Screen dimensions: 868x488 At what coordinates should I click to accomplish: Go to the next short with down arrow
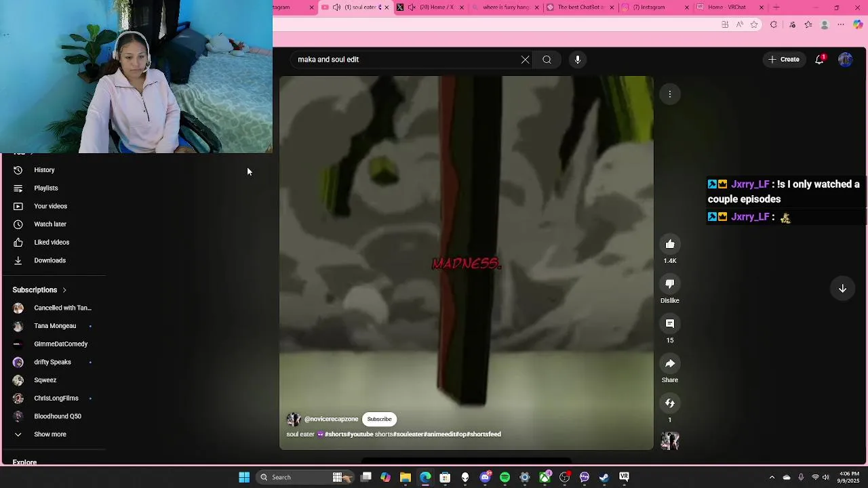point(842,289)
